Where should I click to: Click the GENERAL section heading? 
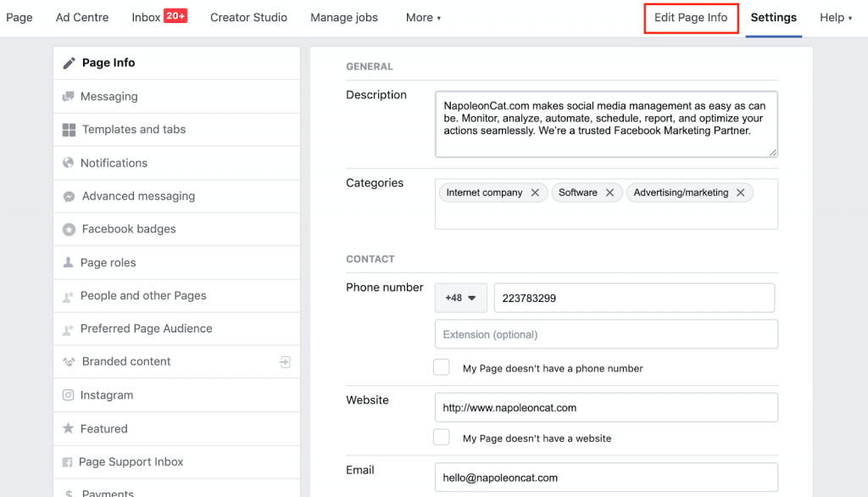point(370,66)
